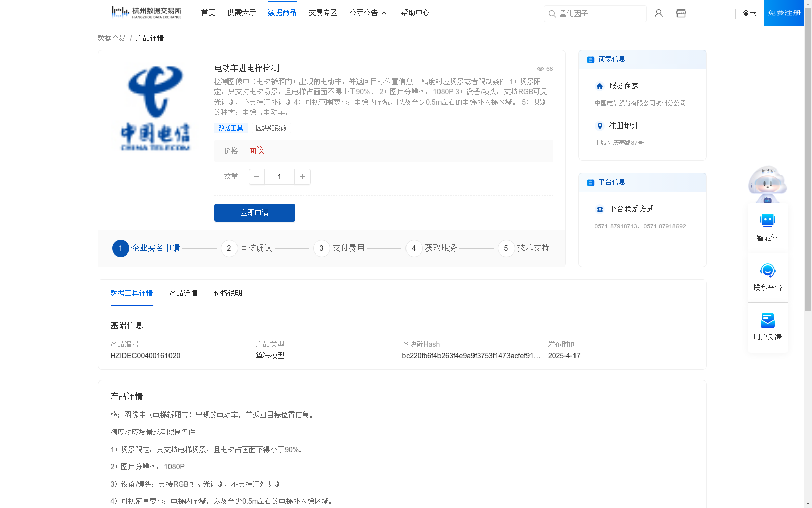Expand the 公示公告 dropdown menu
812x508 pixels.
368,13
